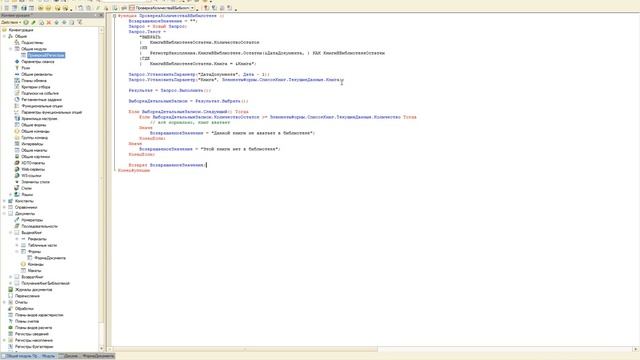Select the Общие картинки tree icon
This screenshot has height=360, width=640.
[x=17, y=156]
